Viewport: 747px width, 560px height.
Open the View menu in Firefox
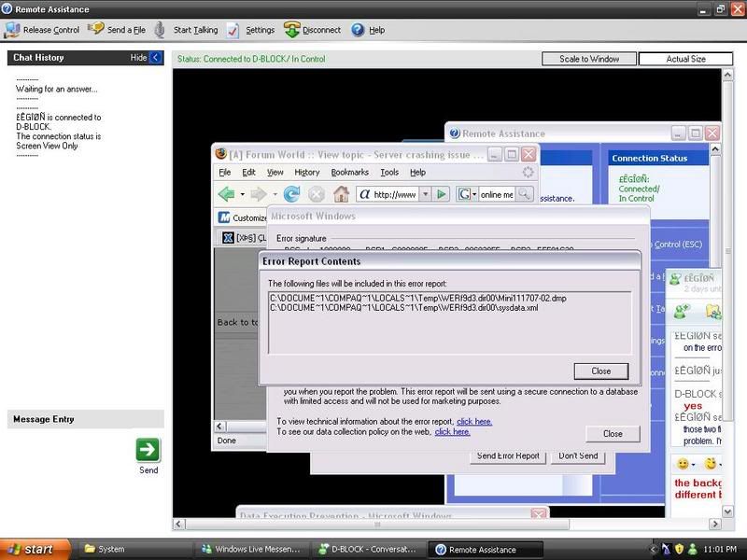(275, 173)
